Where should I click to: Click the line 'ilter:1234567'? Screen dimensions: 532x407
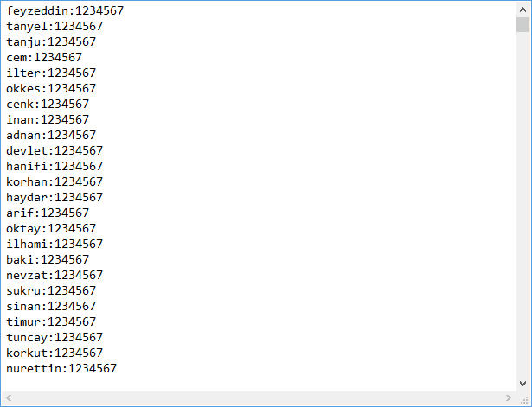[x=51, y=73]
